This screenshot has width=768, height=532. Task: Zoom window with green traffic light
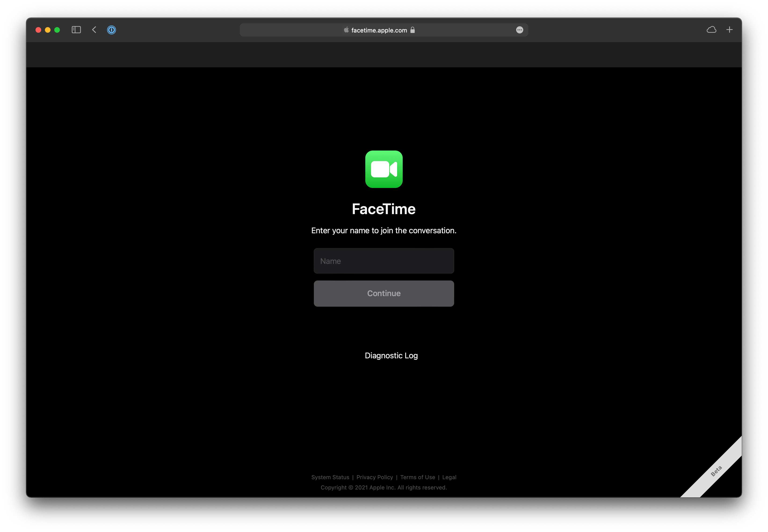click(x=57, y=30)
